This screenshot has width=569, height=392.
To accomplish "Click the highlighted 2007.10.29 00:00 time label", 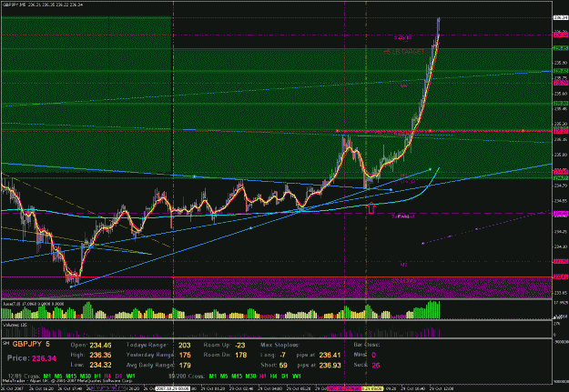I will (x=173, y=388).
